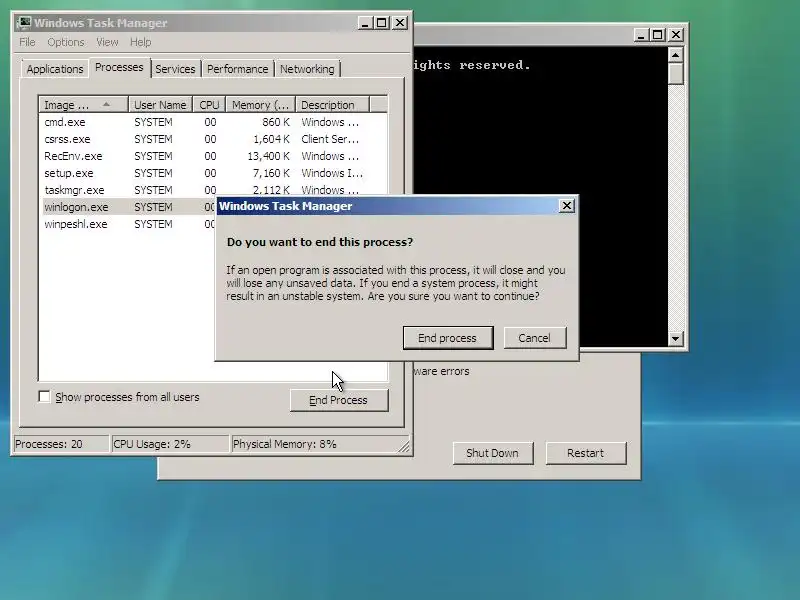Switch to the Performance tab
The image size is (800, 600).
[x=237, y=69]
